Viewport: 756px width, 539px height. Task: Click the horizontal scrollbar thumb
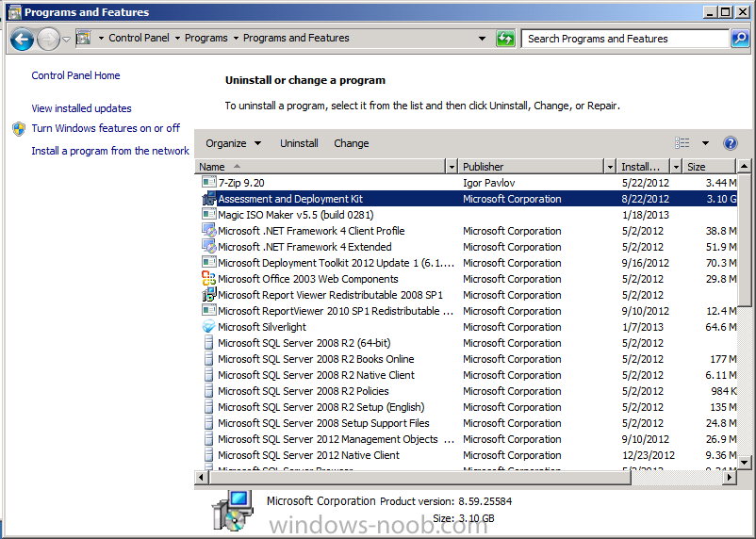pyautogui.click(x=419, y=478)
